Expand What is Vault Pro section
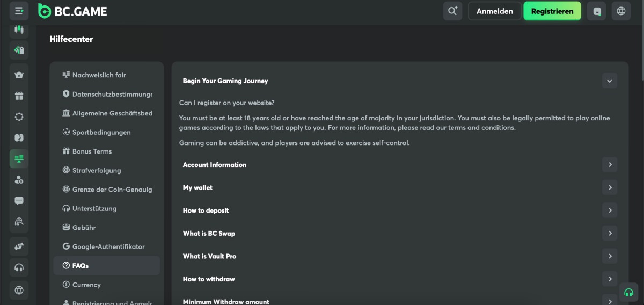644x305 pixels. 609,256
